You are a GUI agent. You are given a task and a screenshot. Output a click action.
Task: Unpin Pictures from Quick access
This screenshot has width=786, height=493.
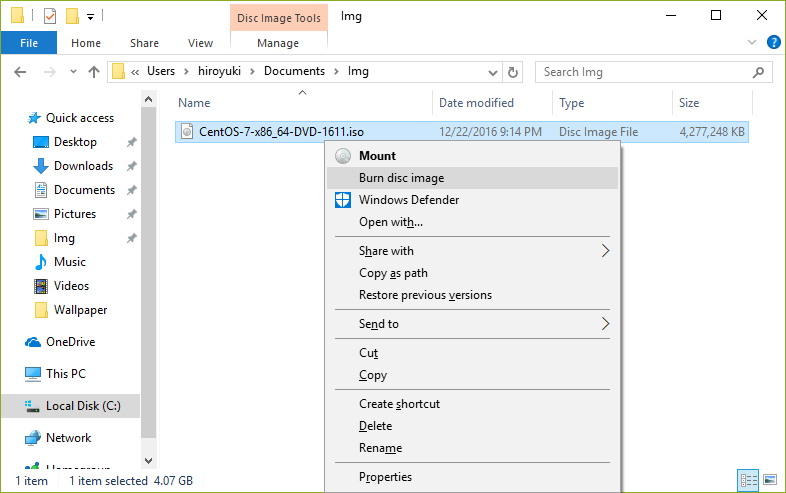(x=132, y=214)
